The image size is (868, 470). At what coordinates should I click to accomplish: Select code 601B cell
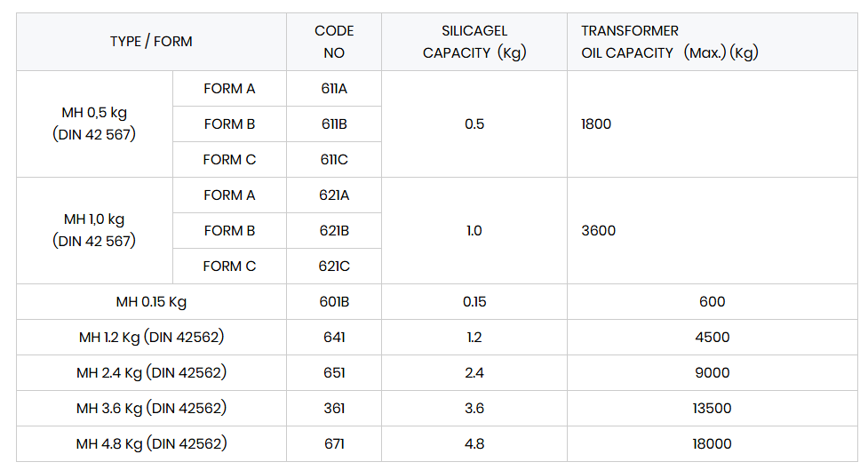pos(334,302)
